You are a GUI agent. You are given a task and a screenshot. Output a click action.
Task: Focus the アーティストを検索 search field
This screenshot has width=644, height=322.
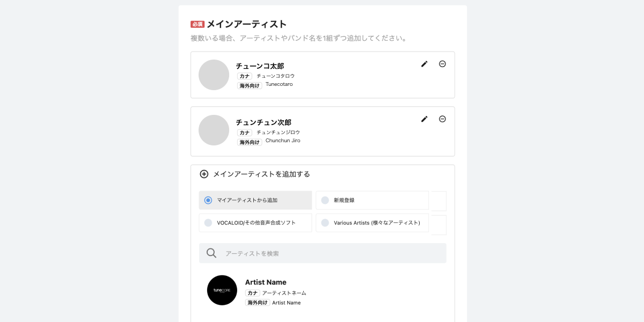coord(323,253)
